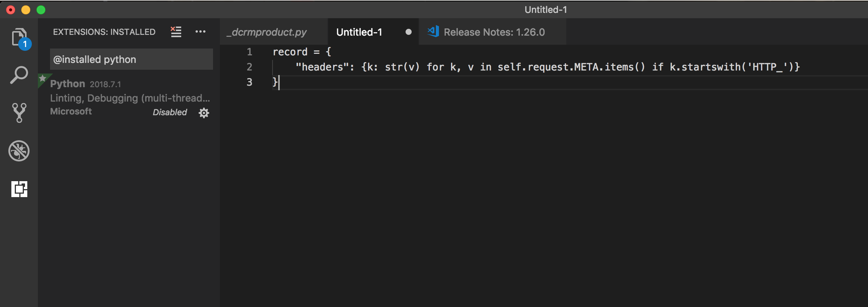Open the Extensions view
Screen dimensions: 868x307
(x=19, y=189)
